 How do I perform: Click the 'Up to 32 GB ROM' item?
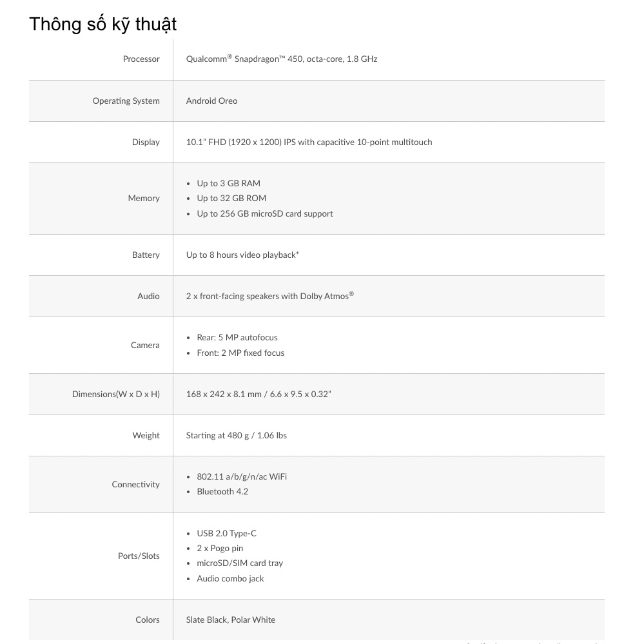click(x=231, y=199)
